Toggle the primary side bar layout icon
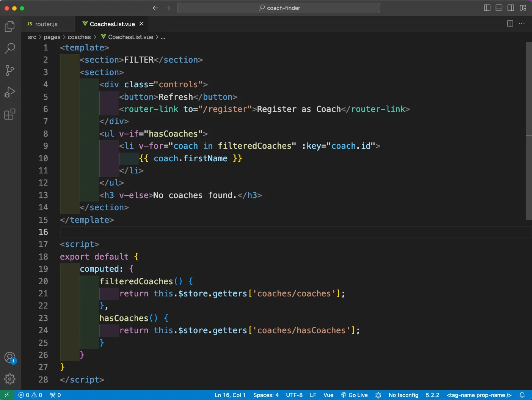532x400 pixels. (487, 8)
